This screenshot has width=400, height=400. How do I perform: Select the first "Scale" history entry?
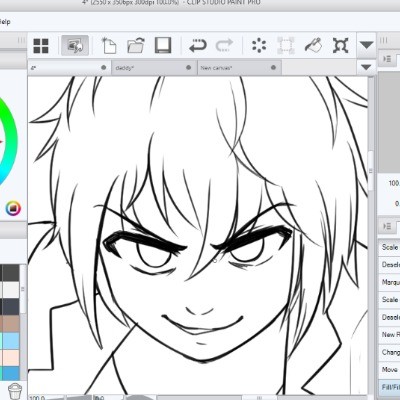(389, 247)
